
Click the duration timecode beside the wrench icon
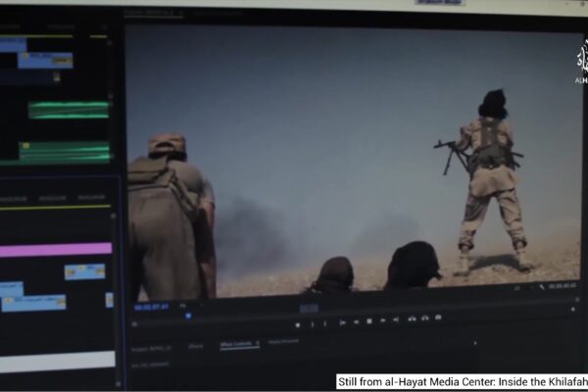coord(562,286)
